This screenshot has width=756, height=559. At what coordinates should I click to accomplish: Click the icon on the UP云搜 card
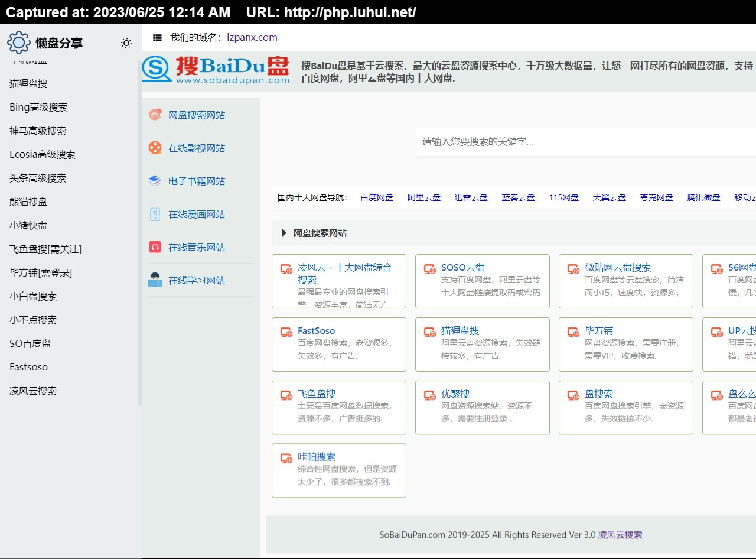[x=717, y=332]
